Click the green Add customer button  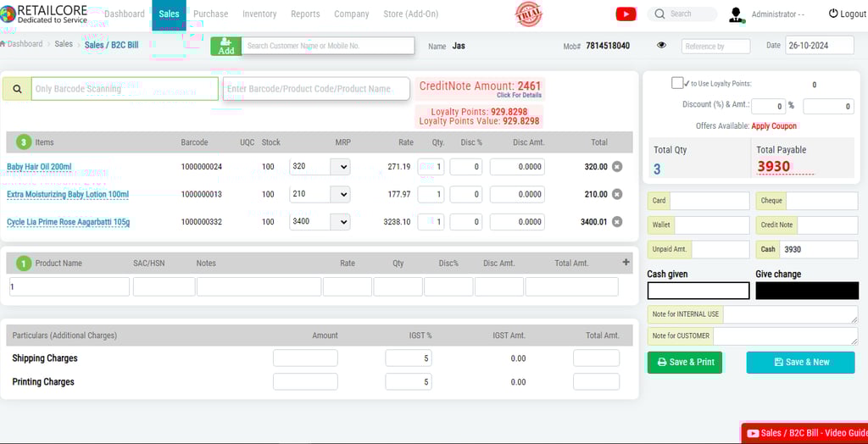(225, 46)
